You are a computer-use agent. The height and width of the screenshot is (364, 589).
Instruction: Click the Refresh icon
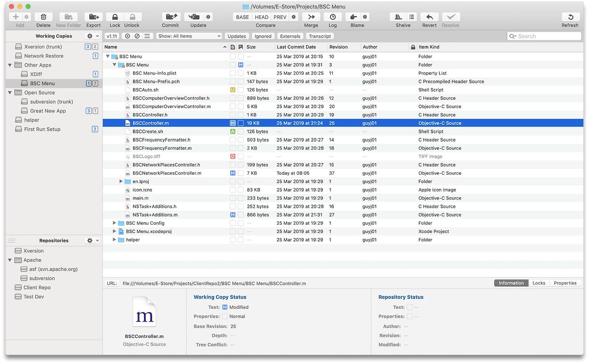pos(571,17)
